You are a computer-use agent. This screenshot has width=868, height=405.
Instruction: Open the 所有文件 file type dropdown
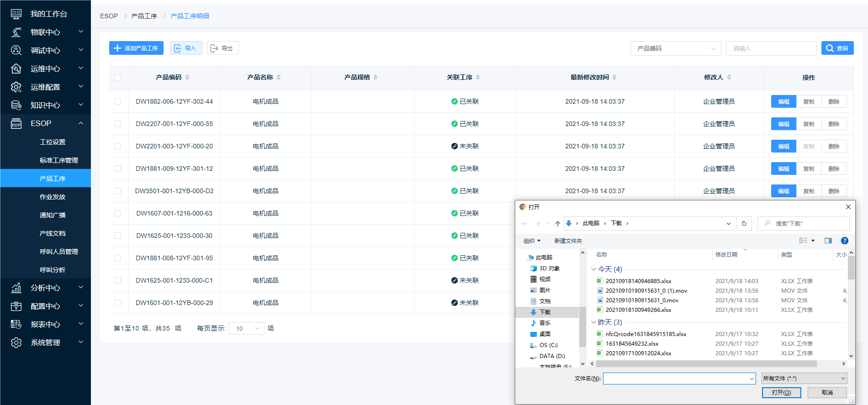click(x=804, y=378)
